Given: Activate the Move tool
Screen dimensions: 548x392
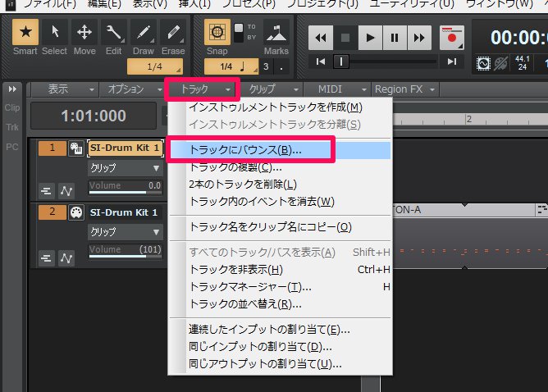Looking at the screenshot, I should (84, 32).
